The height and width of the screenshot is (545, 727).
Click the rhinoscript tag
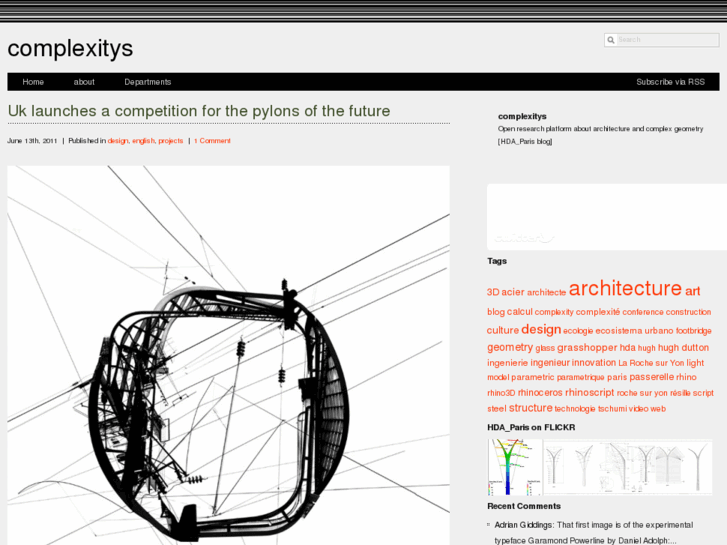click(589, 392)
